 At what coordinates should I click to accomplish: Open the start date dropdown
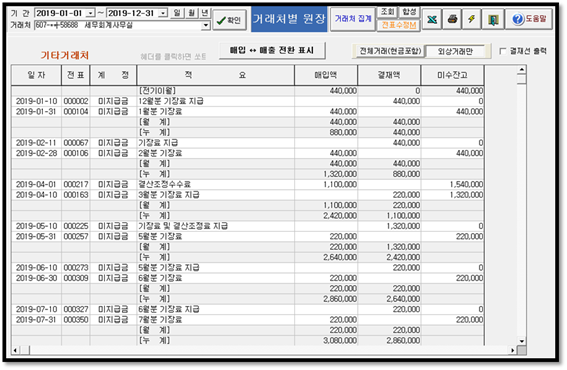point(90,13)
